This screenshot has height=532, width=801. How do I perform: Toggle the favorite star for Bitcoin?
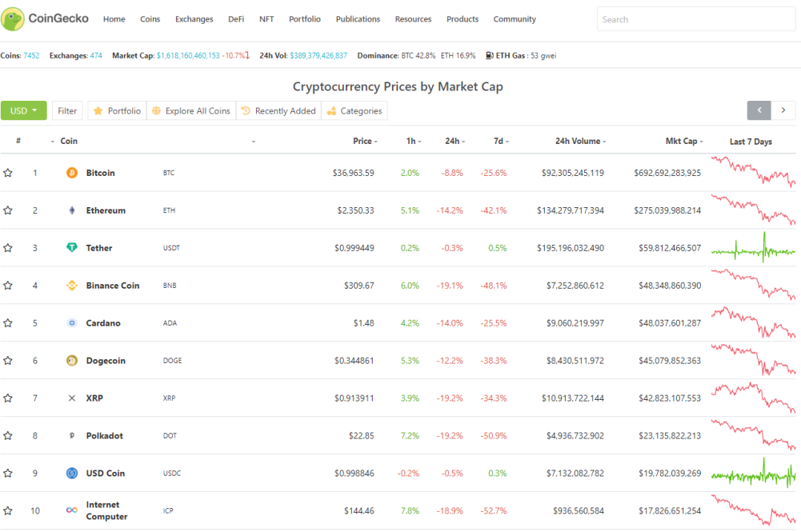point(8,173)
